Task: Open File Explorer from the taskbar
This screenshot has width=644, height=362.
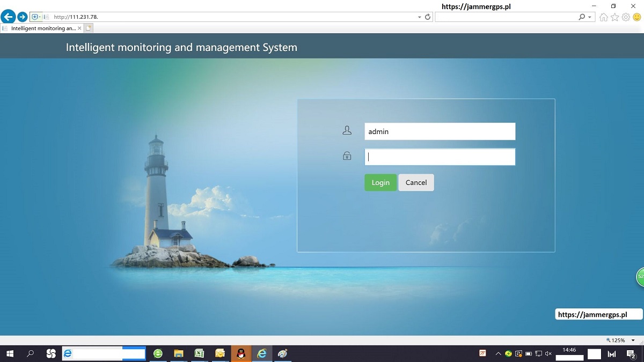Action: (179, 353)
